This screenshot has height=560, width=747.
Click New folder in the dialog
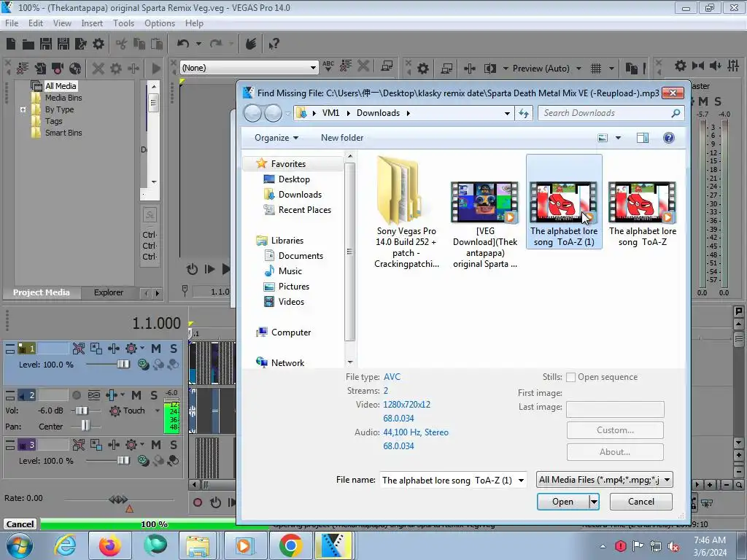coord(342,138)
